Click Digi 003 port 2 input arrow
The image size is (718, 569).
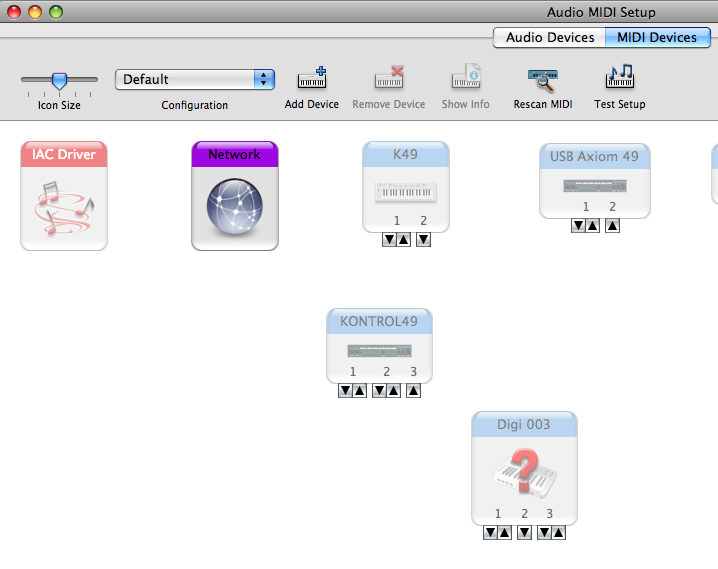[x=525, y=532]
